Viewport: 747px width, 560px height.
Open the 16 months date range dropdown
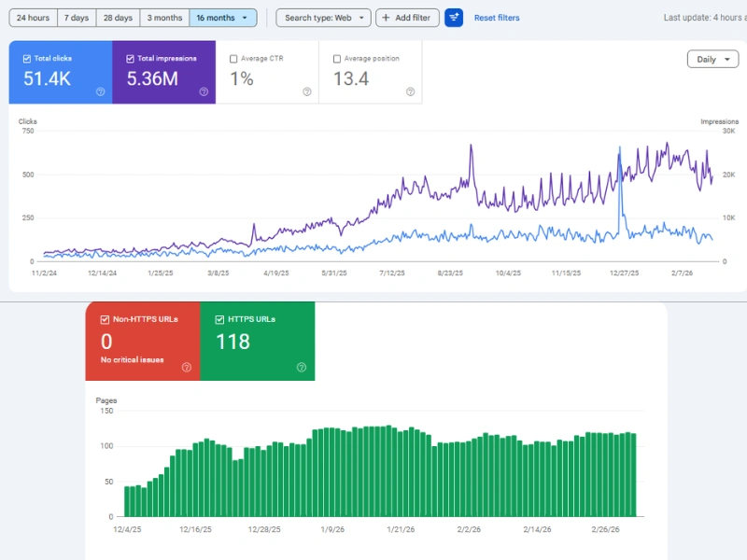222,18
